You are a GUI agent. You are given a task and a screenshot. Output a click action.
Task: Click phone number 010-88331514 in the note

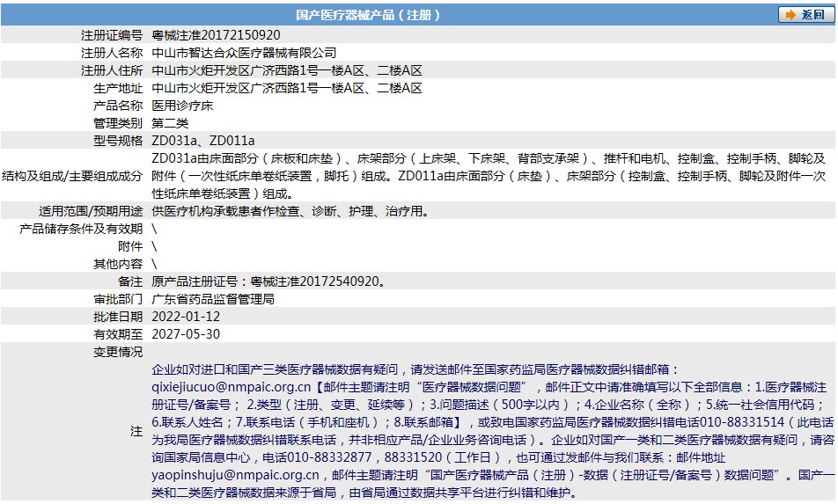[742, 422]
